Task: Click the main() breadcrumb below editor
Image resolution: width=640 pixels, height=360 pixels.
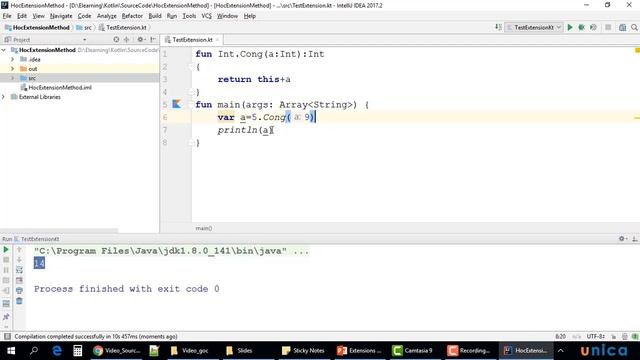Action: pos(204,228)
